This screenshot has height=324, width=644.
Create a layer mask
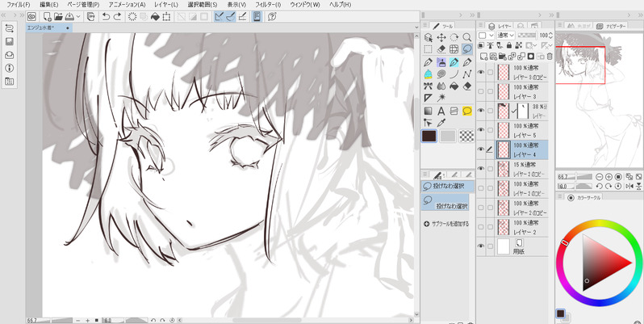[531, 57]
